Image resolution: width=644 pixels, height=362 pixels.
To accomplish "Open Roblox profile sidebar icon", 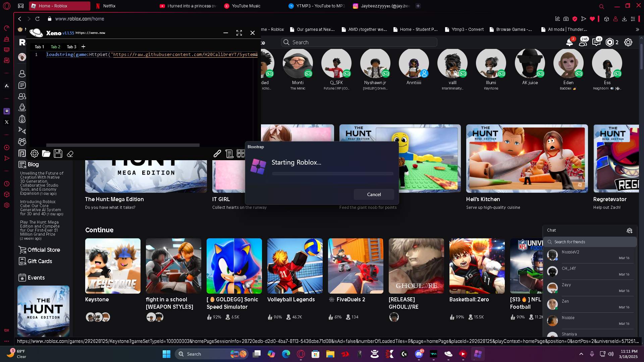I will coord(22,73).
